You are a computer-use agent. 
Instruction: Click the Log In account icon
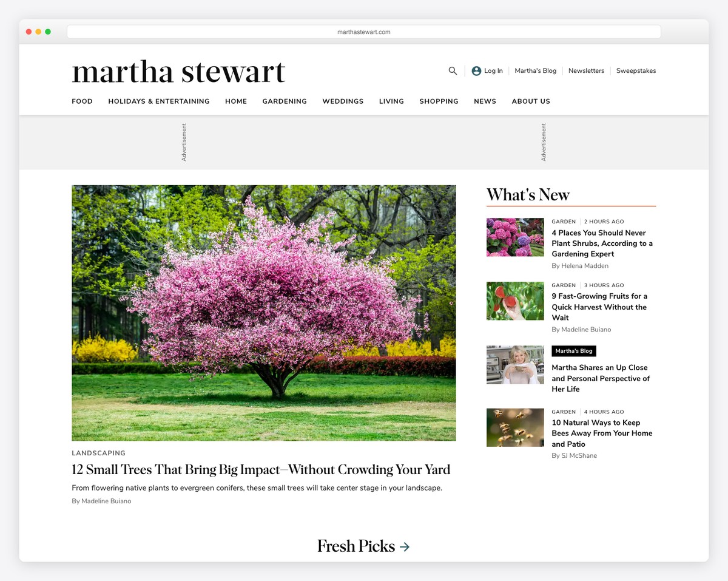pyautogui.click(x=476, y=70)
